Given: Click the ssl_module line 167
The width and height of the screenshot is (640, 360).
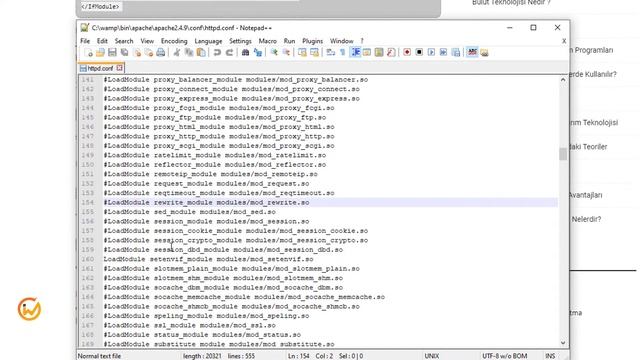Looking at the screenshot, I should coord(189,325).
